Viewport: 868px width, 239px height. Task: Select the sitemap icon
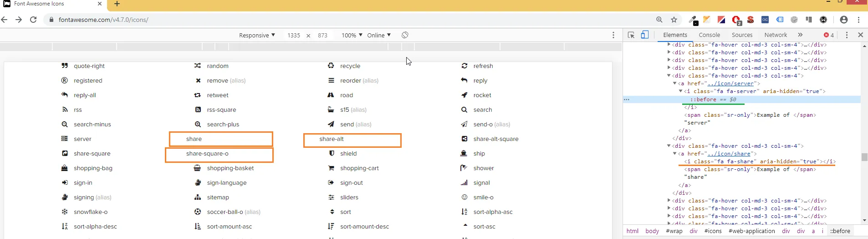[197, 197]
